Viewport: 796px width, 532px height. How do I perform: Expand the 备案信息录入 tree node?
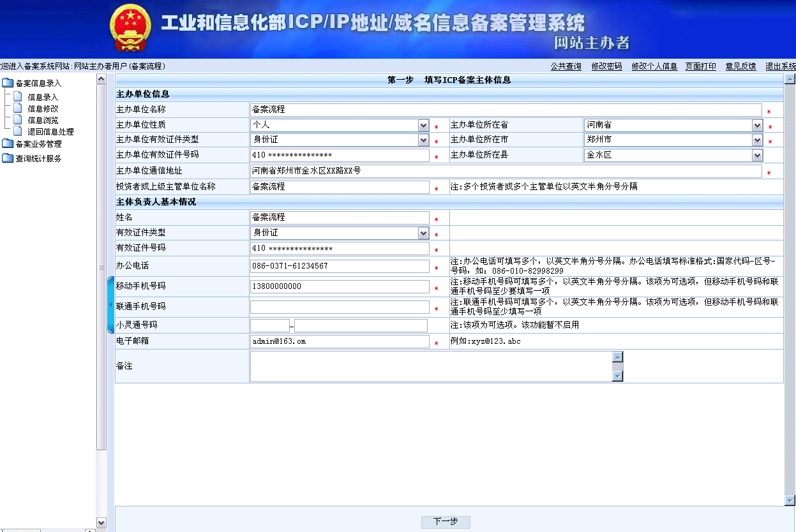click(38, 84)
